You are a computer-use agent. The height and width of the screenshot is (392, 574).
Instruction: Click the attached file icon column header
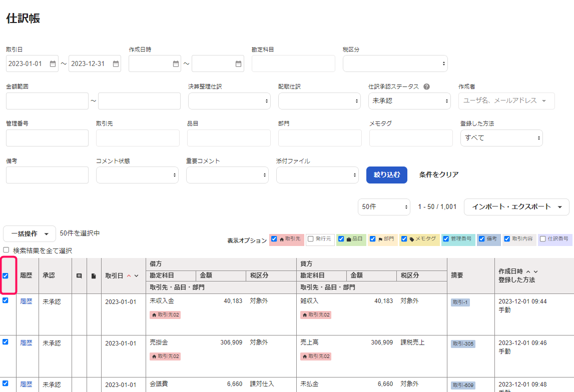point(94,276)
